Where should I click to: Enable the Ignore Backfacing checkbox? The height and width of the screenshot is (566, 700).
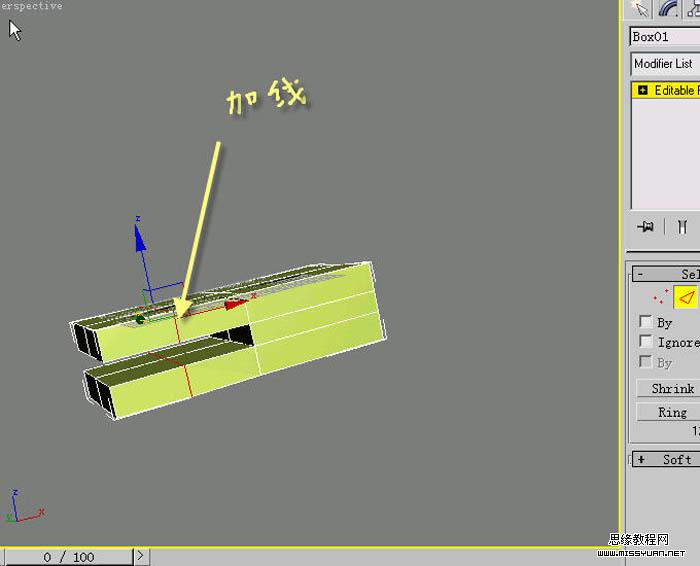coord(645,341)
